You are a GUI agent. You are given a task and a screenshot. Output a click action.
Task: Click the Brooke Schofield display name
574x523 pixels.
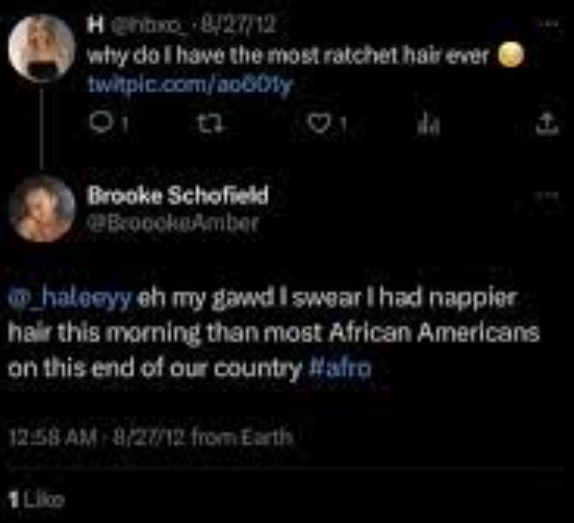point(178,195)
